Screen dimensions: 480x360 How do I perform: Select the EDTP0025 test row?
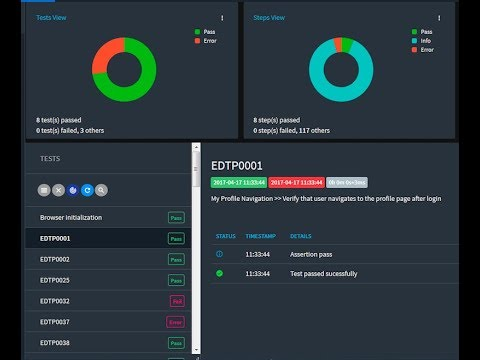[x=108, y=280]
